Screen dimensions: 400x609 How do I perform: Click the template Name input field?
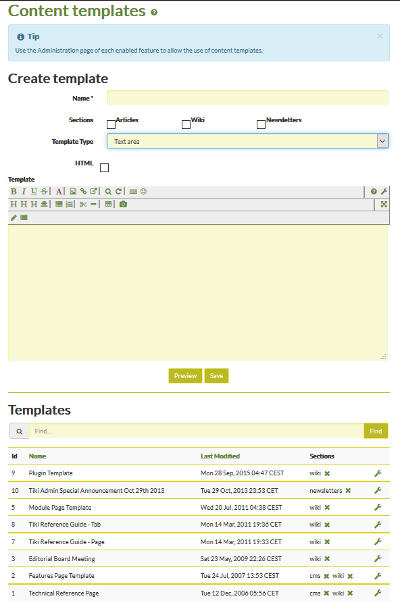[248, 98]
